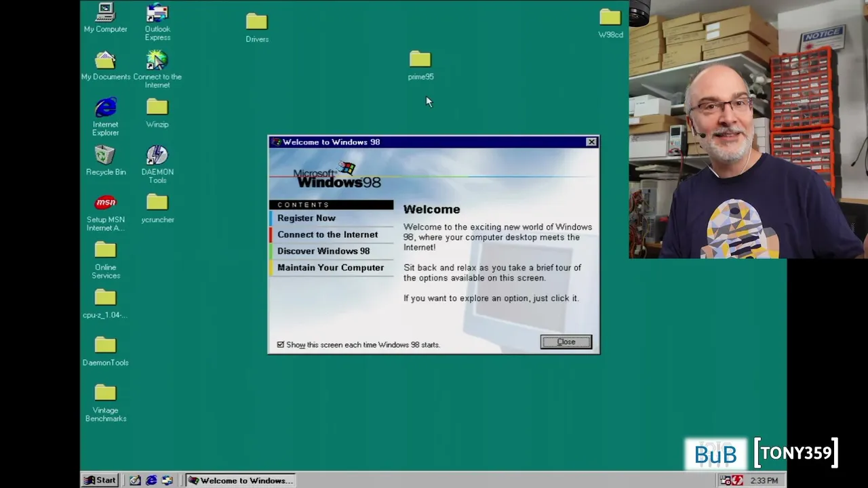Launch Outlook Express from quick launch bar

[167, 481]
